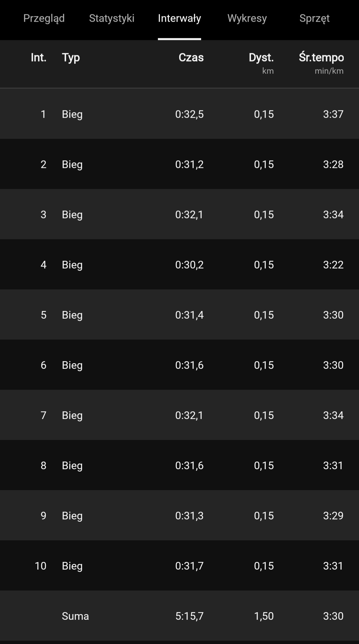Select interval 8 Bieg row
This screenshot has width=359, height=644.
[179, 465]
